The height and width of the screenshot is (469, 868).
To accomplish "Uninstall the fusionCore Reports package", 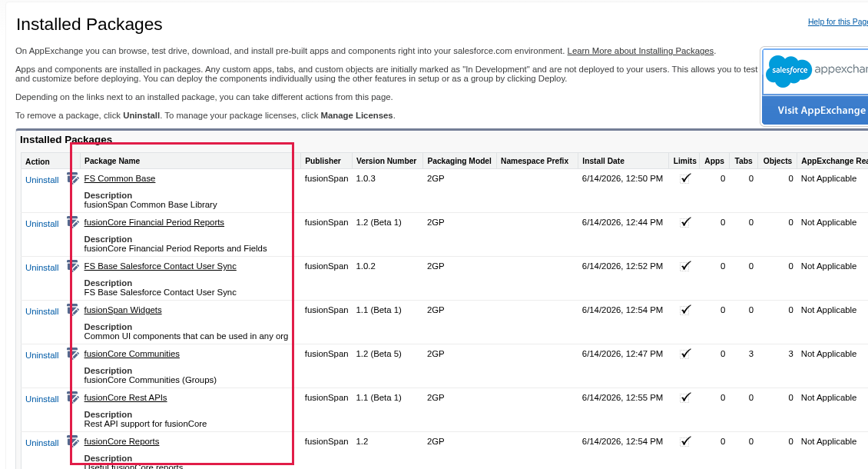I will tap(42, 443).
